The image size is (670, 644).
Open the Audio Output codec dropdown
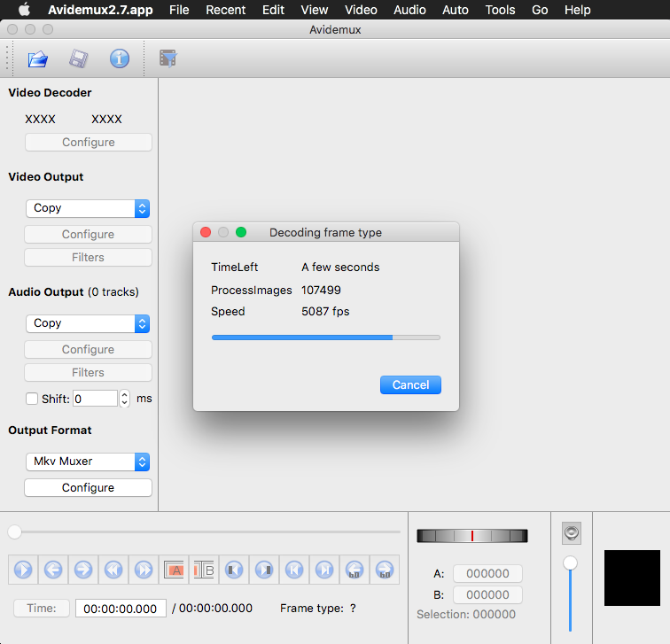[x=88, y=323]
